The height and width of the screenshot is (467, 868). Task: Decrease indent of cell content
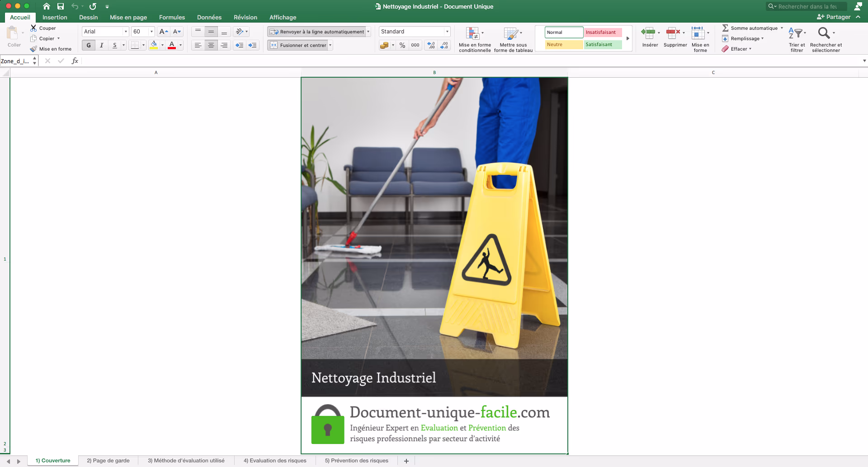click(239, 45)
